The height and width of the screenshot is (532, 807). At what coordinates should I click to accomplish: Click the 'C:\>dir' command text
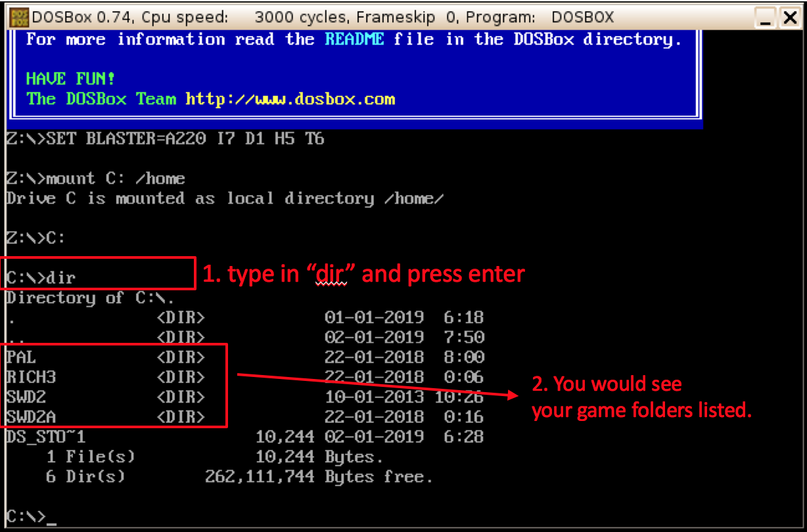pos(41,278)
